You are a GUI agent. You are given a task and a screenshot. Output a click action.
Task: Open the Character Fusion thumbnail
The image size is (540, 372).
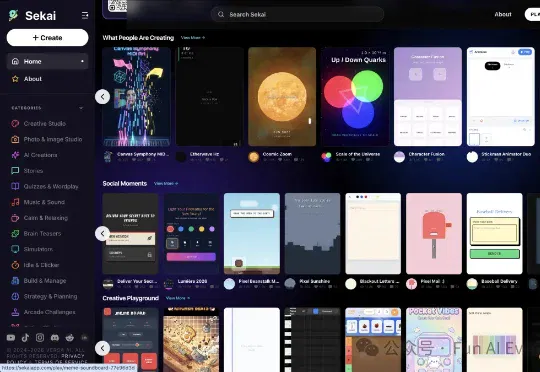tap(428, 97)
